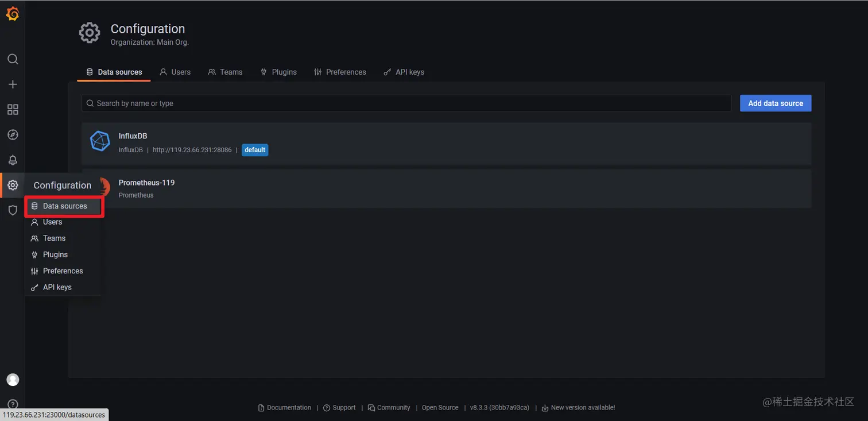Click the Organization: Main Org. subtitle

[x=150, y=43]
